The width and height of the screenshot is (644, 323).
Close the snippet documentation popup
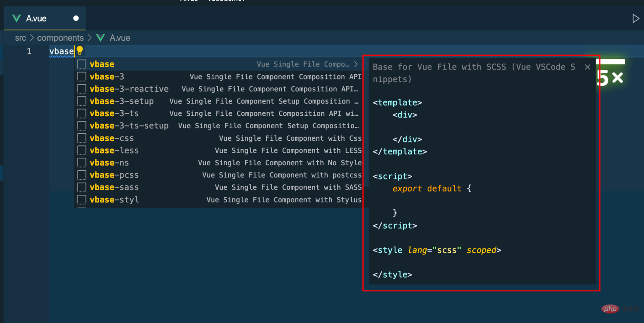(587, 67)
